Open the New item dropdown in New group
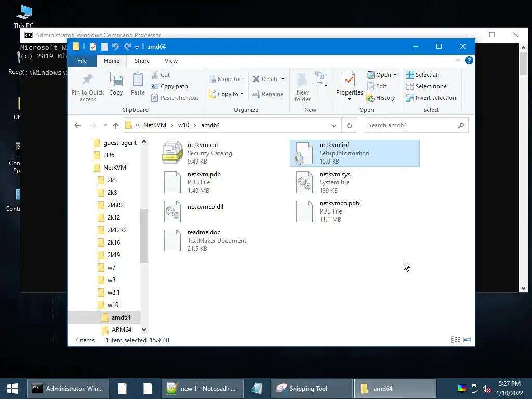Image resolution: width=532 pixels, height=399 pixels. pos(321,75)
